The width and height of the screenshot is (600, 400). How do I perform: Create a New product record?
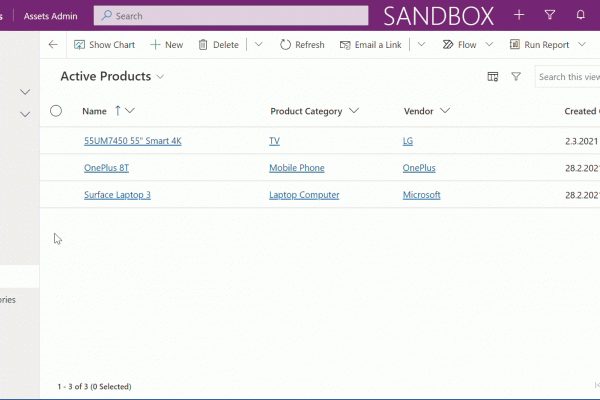point(167,45)
